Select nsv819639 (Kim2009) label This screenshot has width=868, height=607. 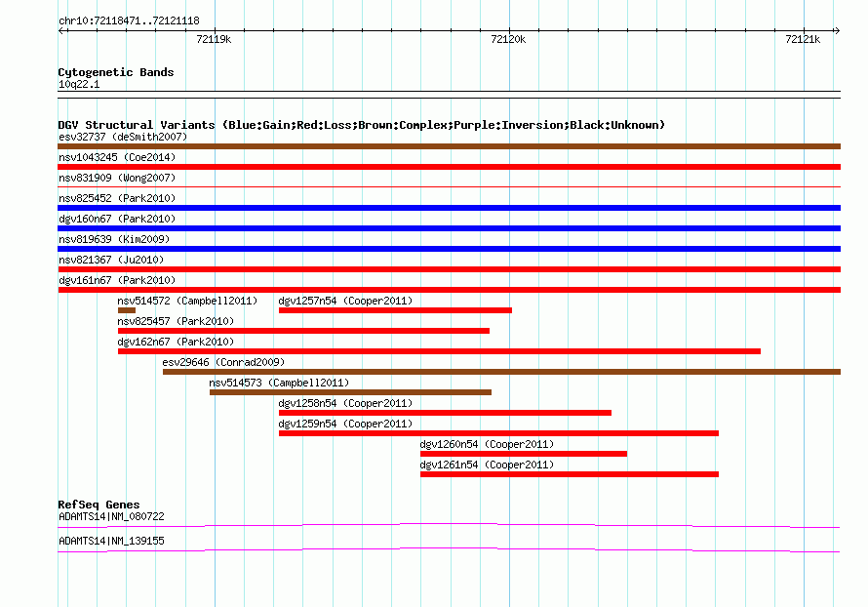(x=114, y=239)
